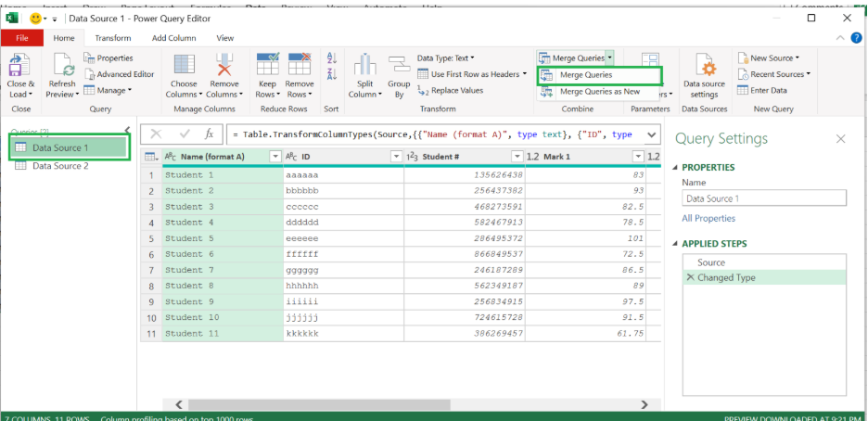Open the filter dropdown for Student # column

click(517, 157)
